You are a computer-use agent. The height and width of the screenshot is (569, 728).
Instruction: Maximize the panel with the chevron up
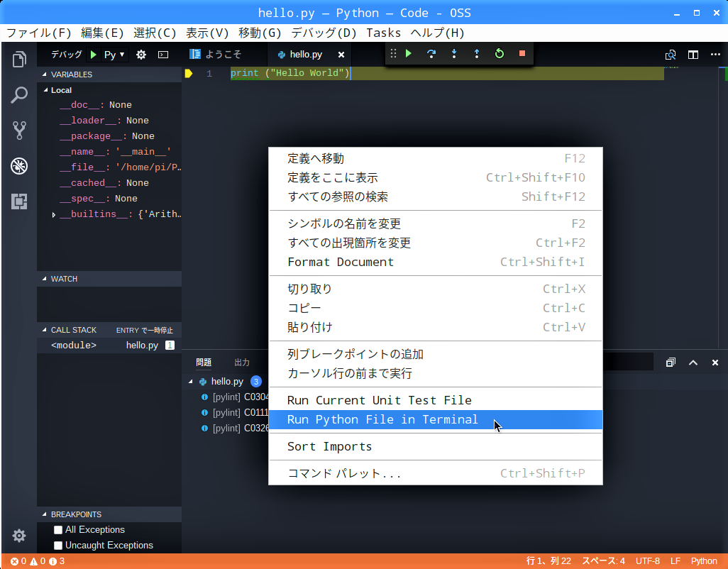pos(693,363)
